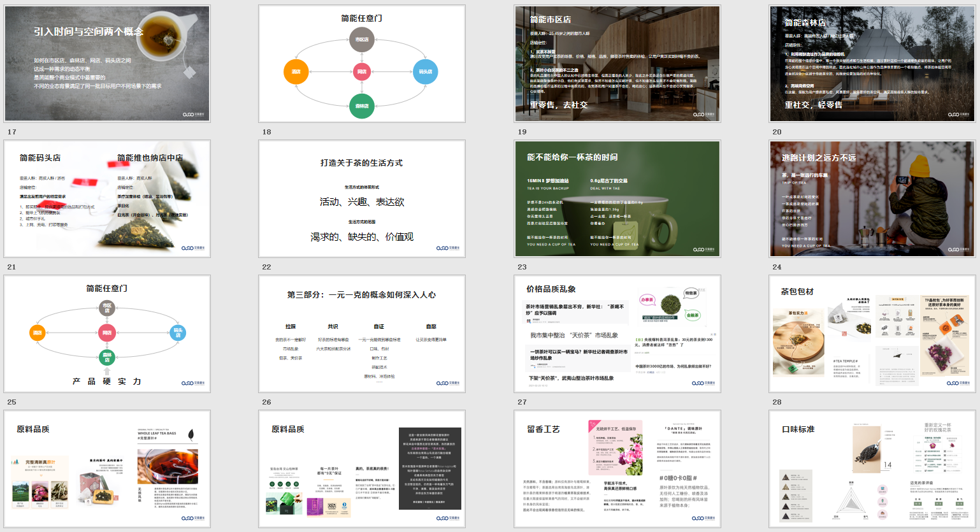
Task: Click slide number label 20
Action: 777,132
